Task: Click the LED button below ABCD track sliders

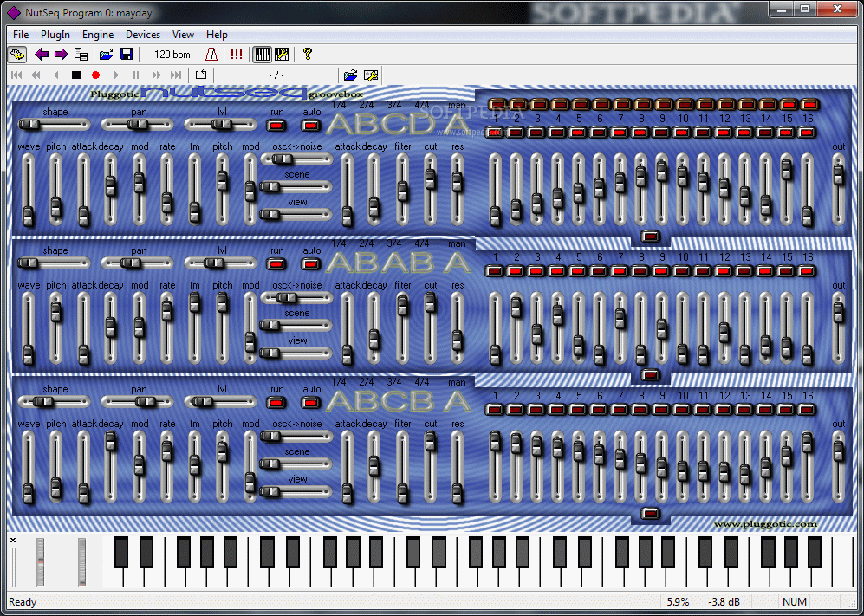Action: coord(650,237)
